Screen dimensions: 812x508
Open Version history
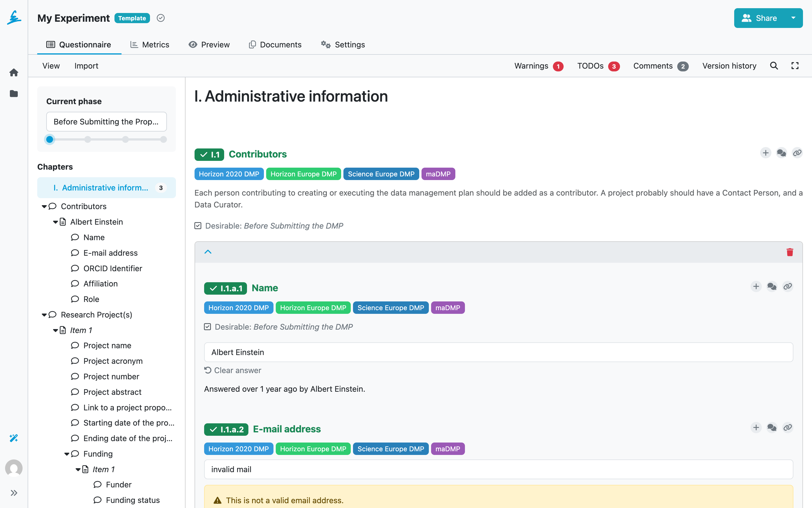[x=729, y=66]
